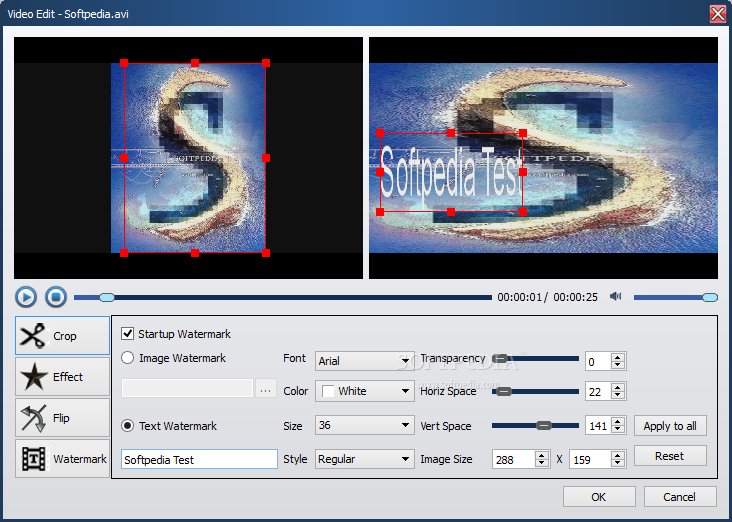Play the video preview
This screenshot has width=732, height=522.
click(x=26, y=297)
